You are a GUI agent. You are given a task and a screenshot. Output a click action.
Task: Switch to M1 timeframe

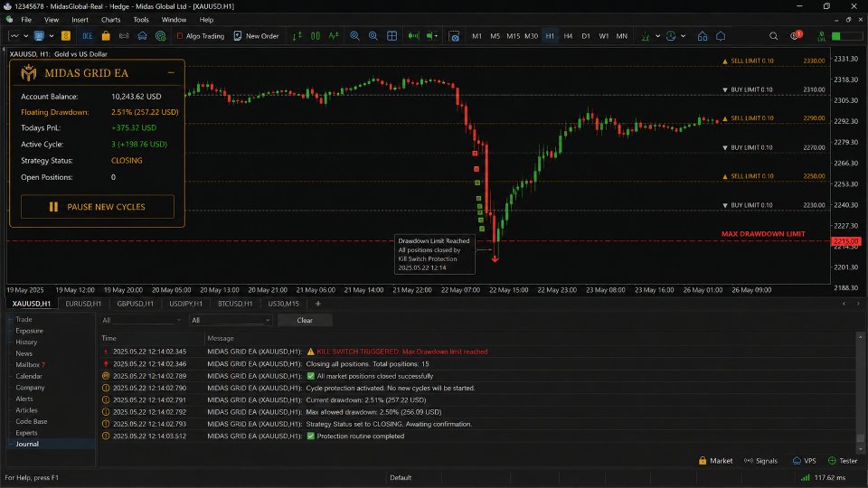[476, 36]
